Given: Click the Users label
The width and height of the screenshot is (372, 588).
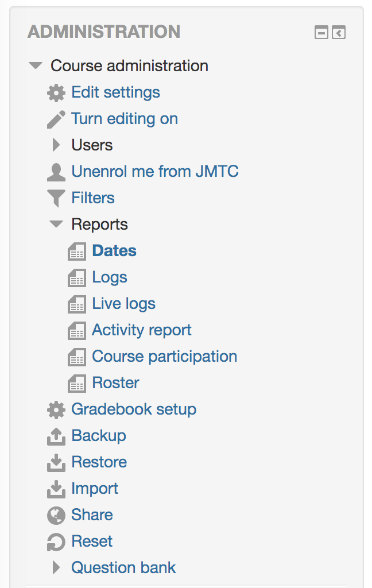Looking at the screenshot, I should click(92, 145).
